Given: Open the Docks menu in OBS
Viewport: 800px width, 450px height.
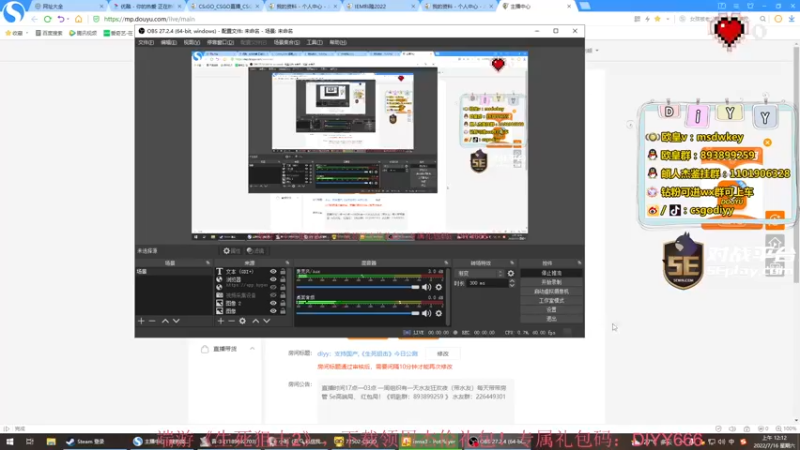Looking at the screenshot, I should [x=220, y=42].
